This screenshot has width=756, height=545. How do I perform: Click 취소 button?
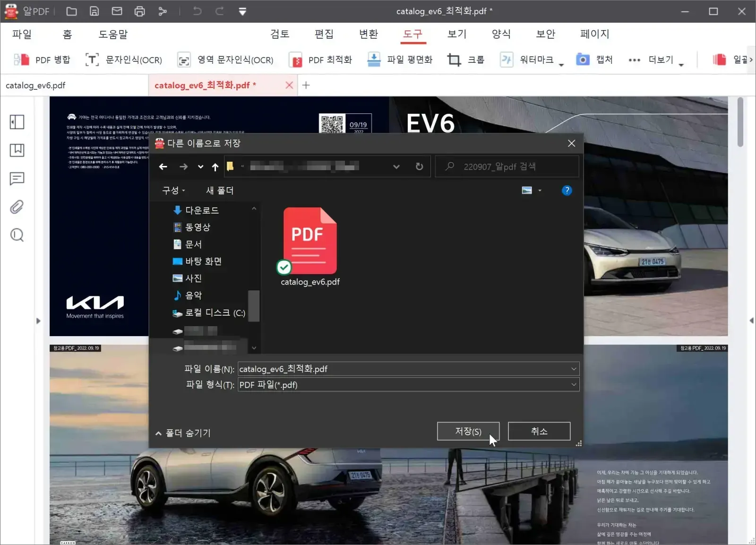(539, 431)
